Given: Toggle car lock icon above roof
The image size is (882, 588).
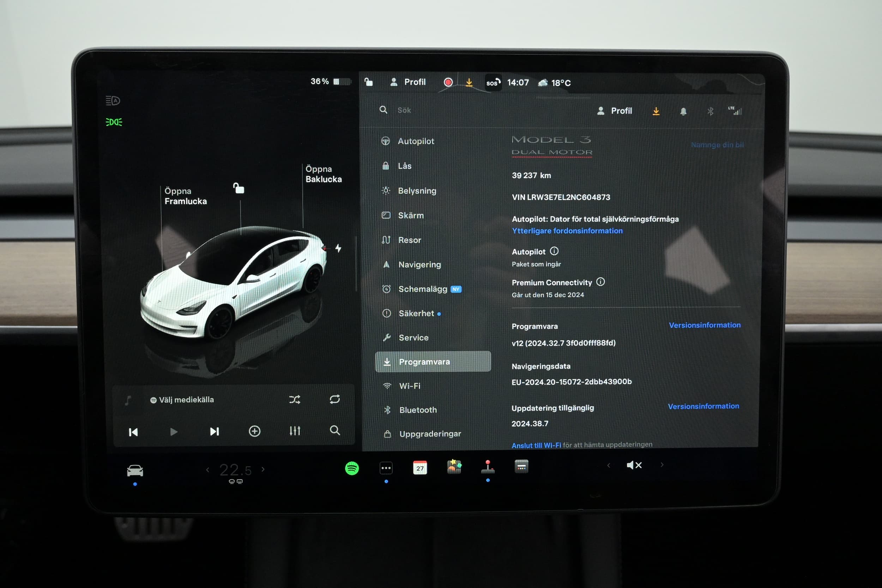Looking at the screenshot, I should tap(238, 188).
